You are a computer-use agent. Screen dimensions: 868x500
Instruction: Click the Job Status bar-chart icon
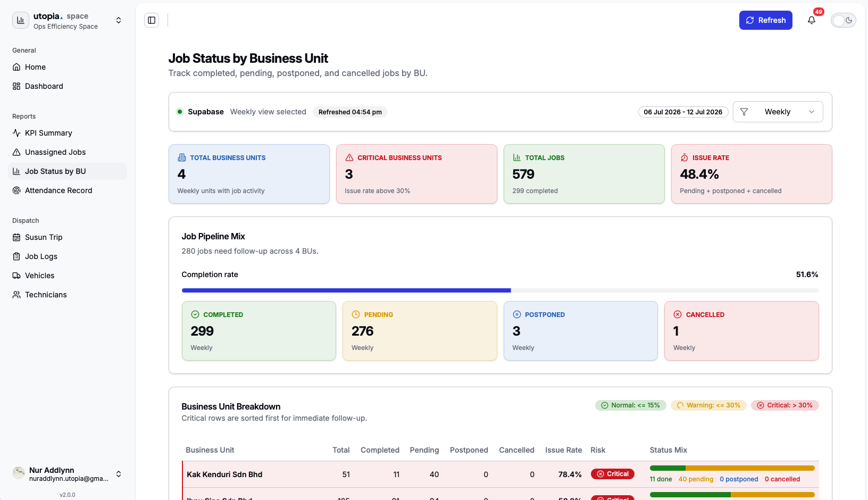pos(16,171)
